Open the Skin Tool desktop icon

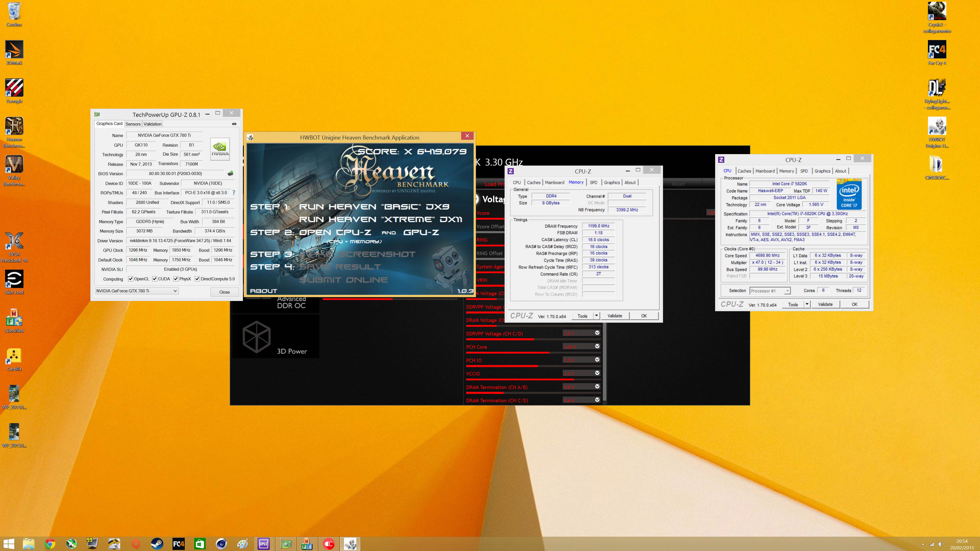click(x=14, y=283)
